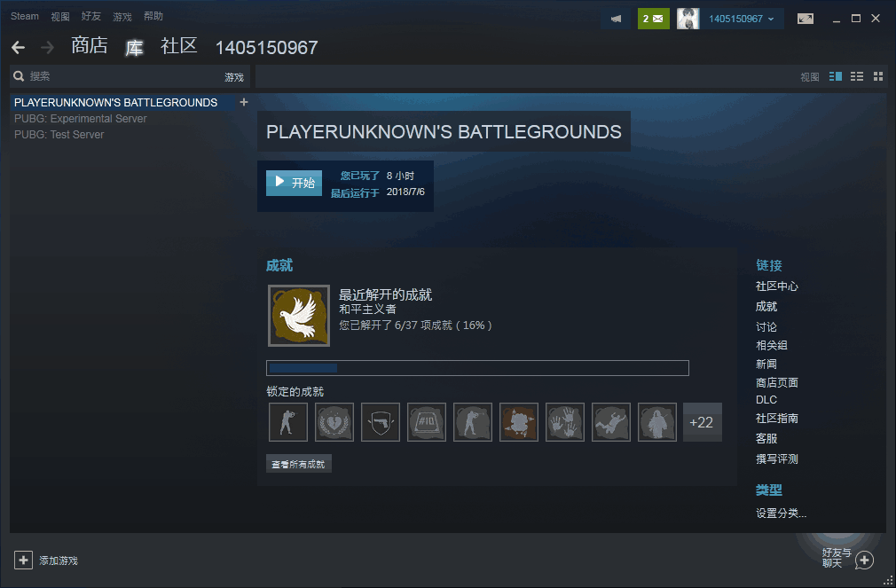Image resolution: width=896 pixels, height=588 pixels.
Task: Click the window resize grip corner
Action: 888,580
